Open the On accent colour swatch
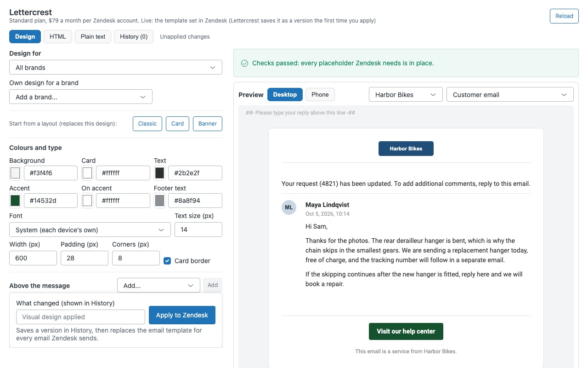Screen dimensions: 588x368 tap(87, 201)
